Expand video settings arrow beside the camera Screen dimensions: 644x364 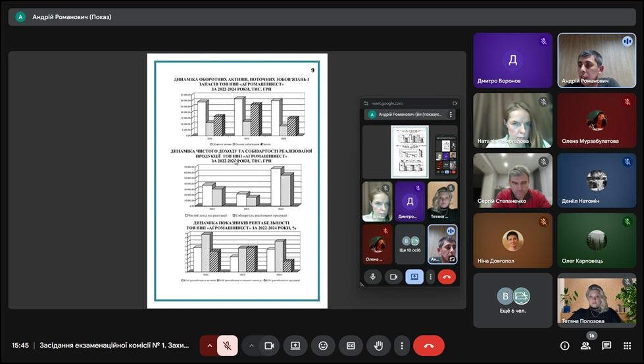[251, 346]
